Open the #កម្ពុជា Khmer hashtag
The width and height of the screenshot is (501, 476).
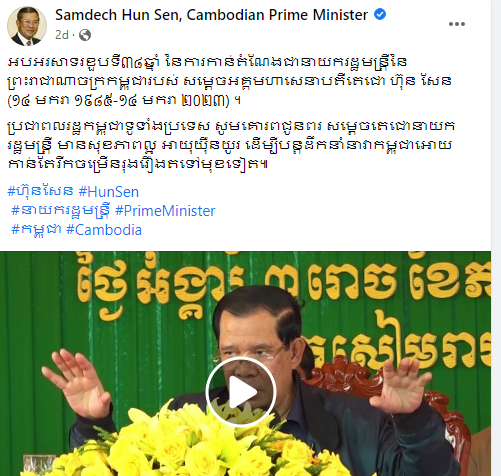pos(36,230)
